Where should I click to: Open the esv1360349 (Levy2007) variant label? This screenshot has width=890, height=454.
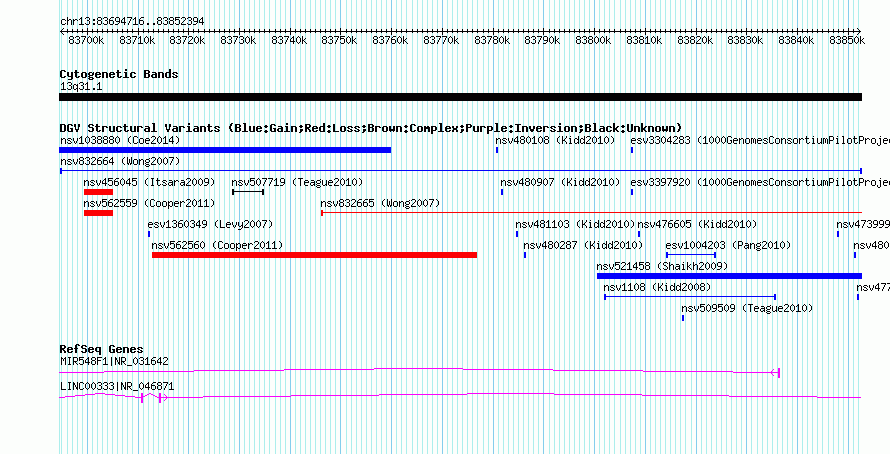pos(210,224)
